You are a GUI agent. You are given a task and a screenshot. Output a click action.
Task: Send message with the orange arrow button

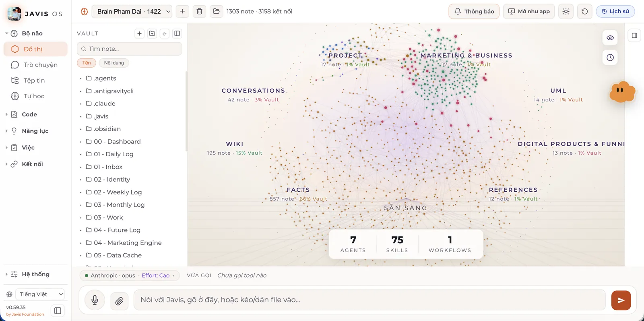621,300
